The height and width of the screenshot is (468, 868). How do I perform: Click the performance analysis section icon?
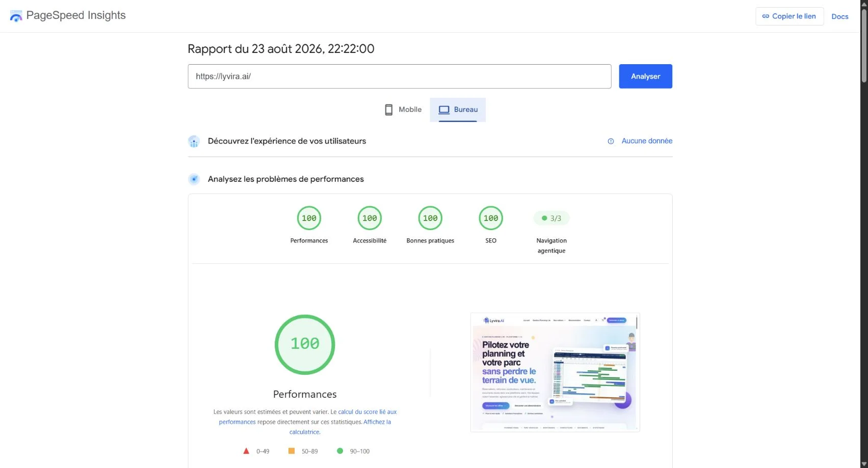(x=194, y=179)
